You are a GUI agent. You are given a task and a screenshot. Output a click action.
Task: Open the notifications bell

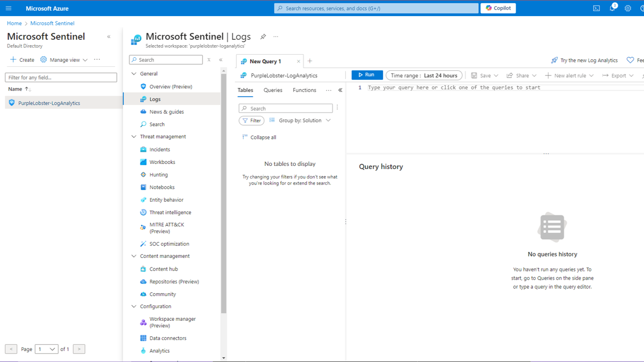[612, 8]
